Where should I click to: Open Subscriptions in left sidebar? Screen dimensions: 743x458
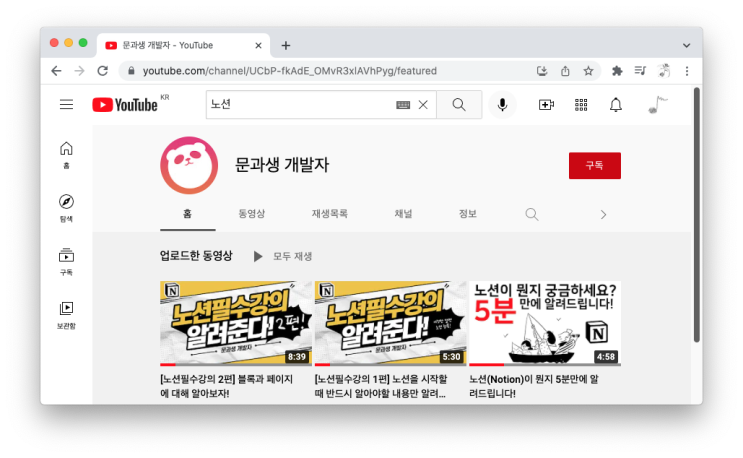tap(66, 261)
